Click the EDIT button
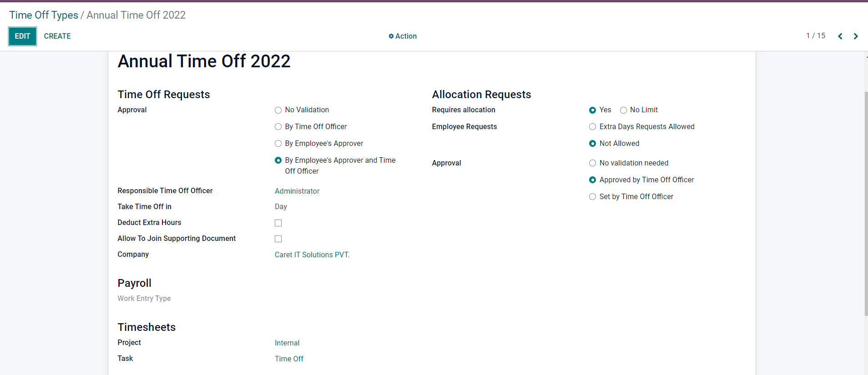The height and width of the screenshot is (375, 868). 22,36
